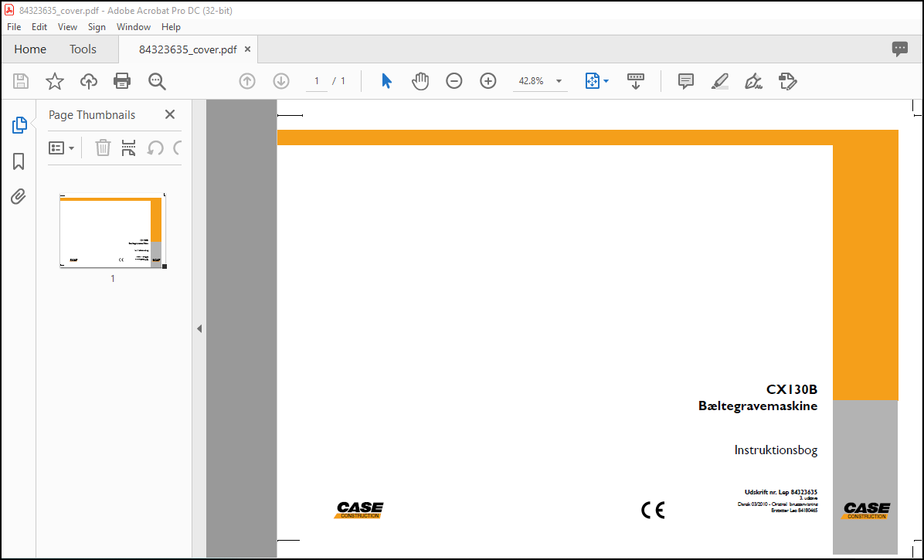Screen dimensions: 924x560
Task: Close the Page Thumbnails panel
Action: (x=170, y=114)
